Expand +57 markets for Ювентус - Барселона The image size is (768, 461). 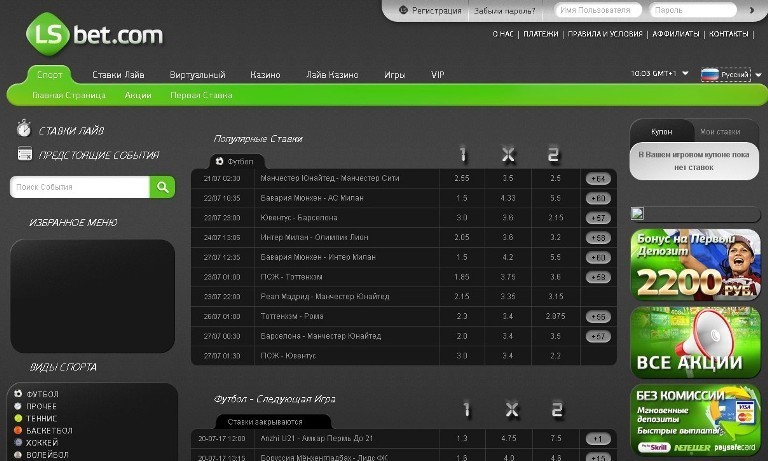point(598,218)
